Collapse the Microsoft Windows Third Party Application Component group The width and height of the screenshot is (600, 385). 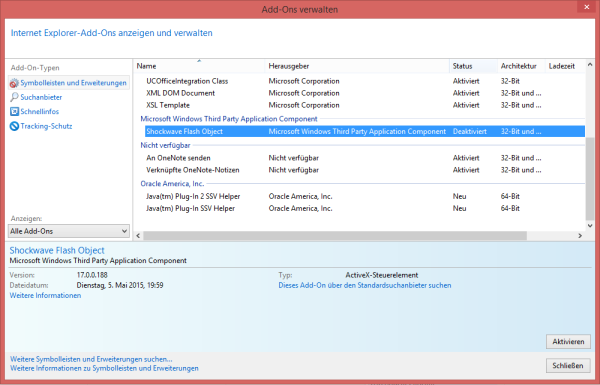pos(229,119)
